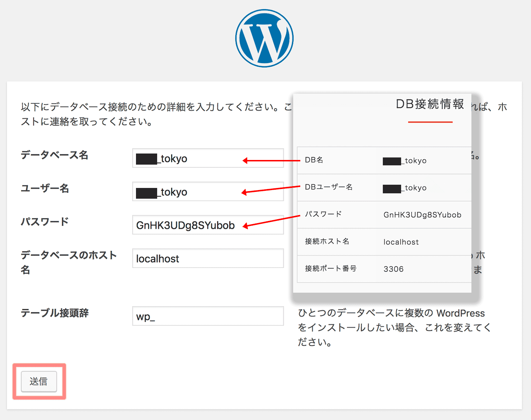Click the データベース名 input field
The height and width of the screenshot is (420, 531).
click(x=208, y=158)
